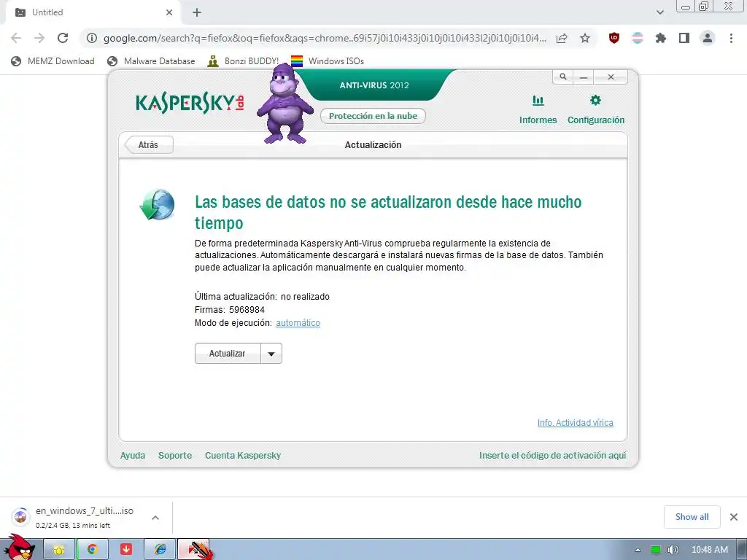Click the ANTI-VIRUS 2012 header tab
This screenshot has width=747, height=560.
374,85
